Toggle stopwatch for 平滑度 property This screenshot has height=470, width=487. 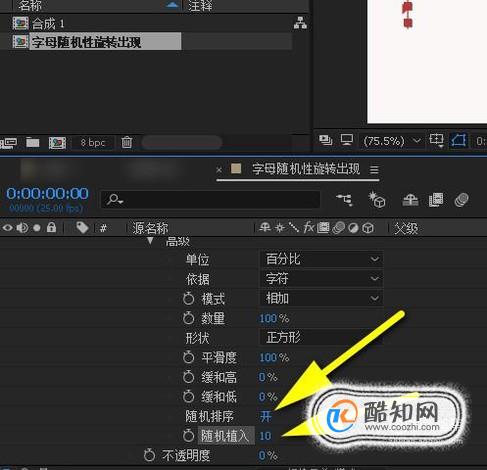[188, 357]
